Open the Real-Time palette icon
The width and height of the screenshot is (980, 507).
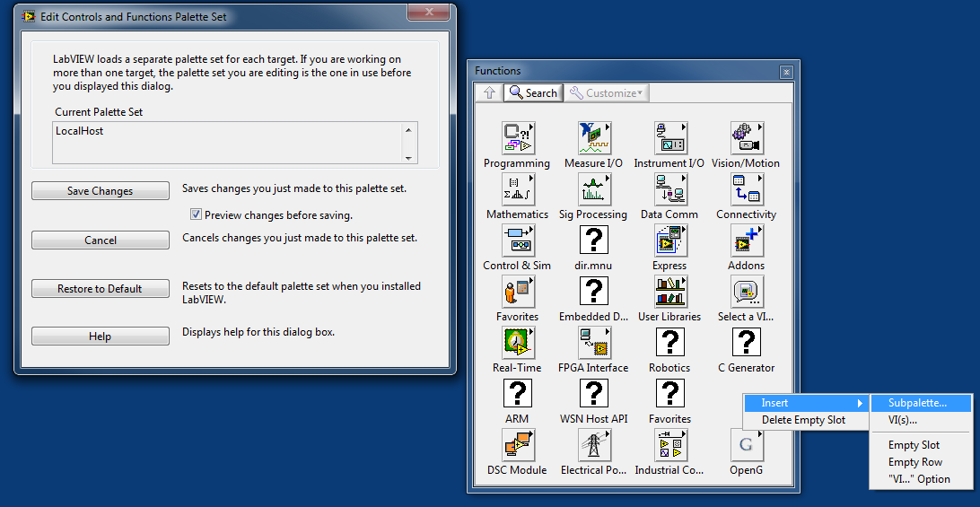coord(518,343)
